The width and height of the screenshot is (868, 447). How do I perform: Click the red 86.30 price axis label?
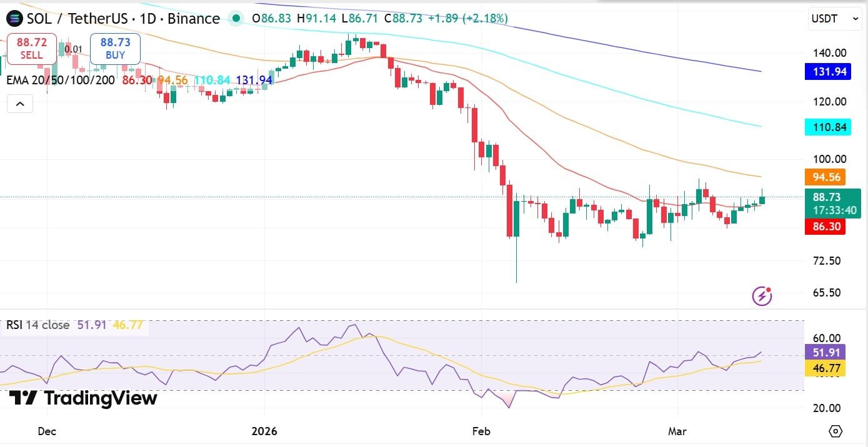tap(826, 228)
